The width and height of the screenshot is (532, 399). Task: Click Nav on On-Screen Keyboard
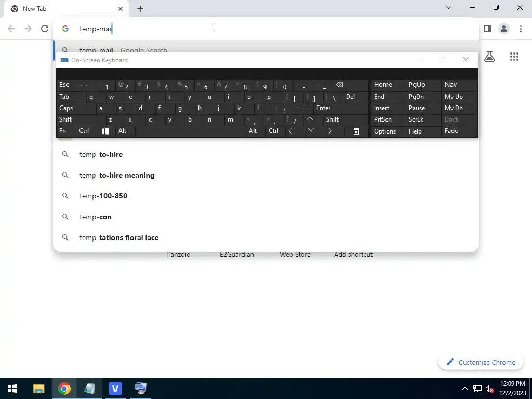pyautogui.click(x=459, y=85)
